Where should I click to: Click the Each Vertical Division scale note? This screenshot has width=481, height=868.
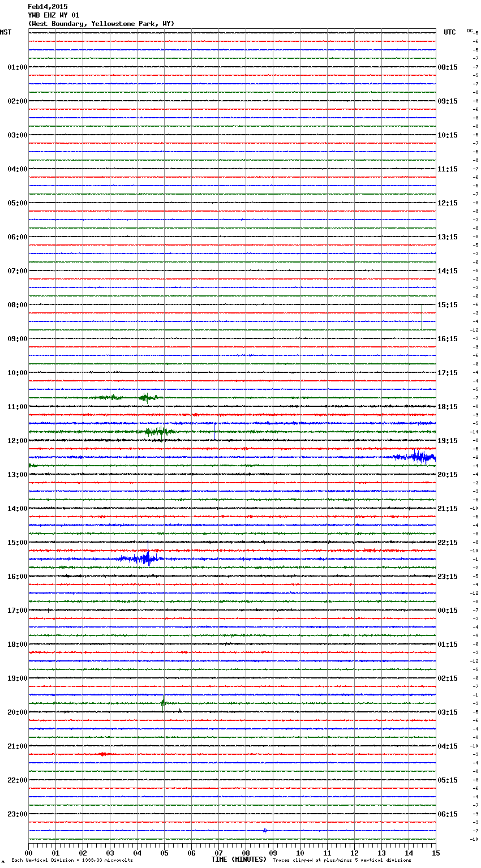point(72,861)
